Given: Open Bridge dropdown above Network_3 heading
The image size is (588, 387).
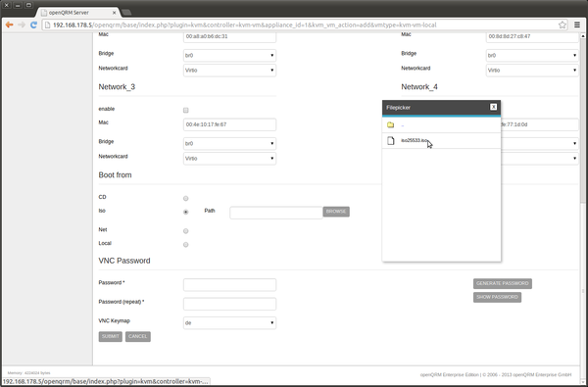Looking at the screenshot, I should (x=229, y=55).
